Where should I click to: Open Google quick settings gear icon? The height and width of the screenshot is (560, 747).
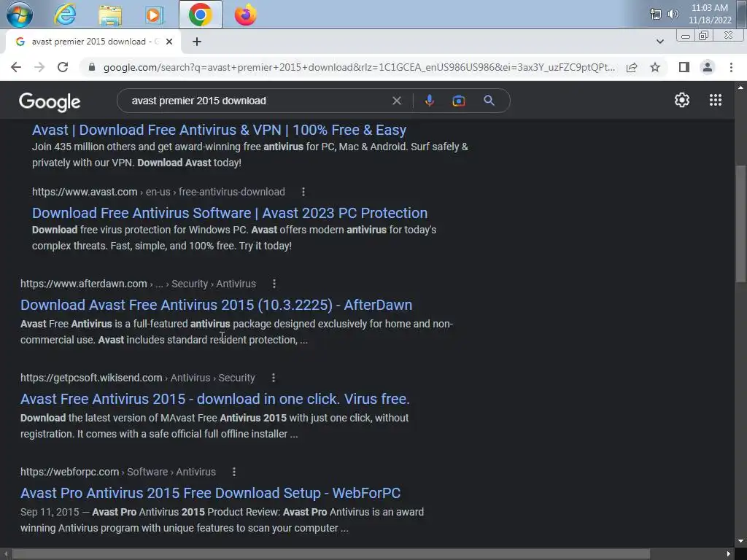click(x=682, y=100)
